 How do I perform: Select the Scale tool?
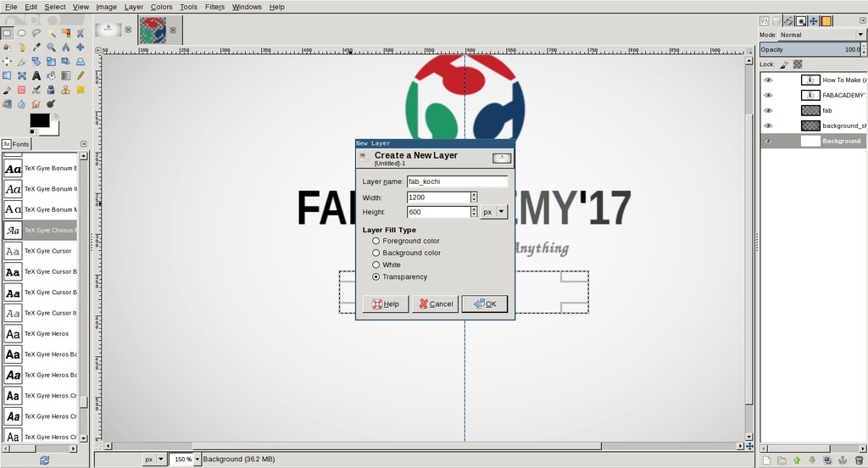(51, 62)
